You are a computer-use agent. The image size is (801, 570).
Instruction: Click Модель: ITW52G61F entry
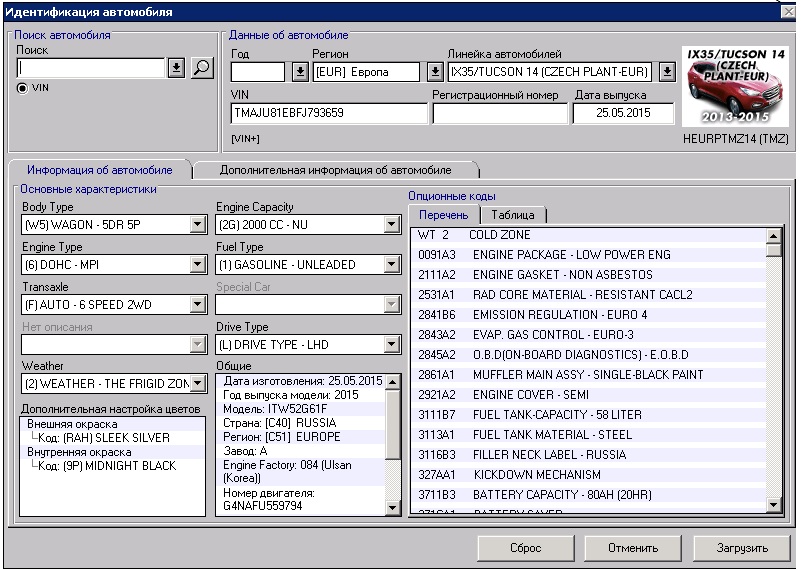275,409
